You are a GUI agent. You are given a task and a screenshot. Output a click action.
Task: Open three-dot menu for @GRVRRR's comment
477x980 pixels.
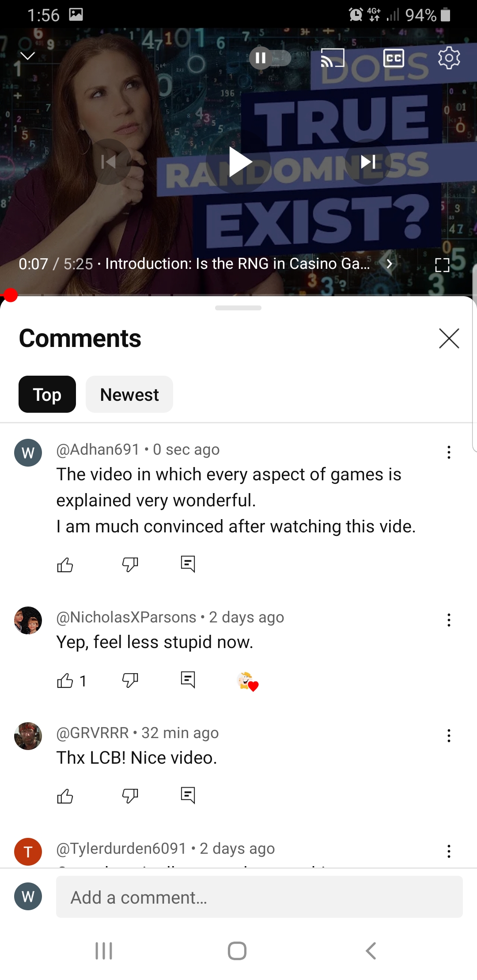tap(449, 735)
